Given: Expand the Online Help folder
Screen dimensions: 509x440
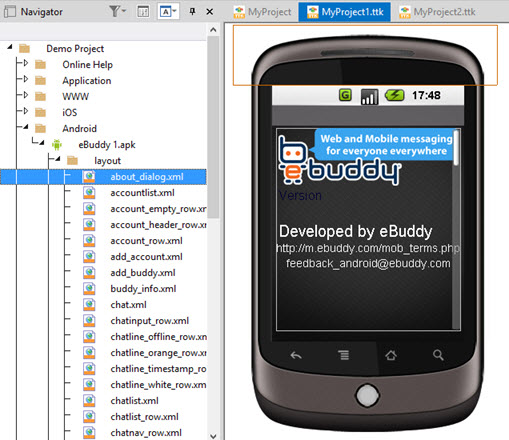Looking at the screenshot, I should tap(26, 63).
